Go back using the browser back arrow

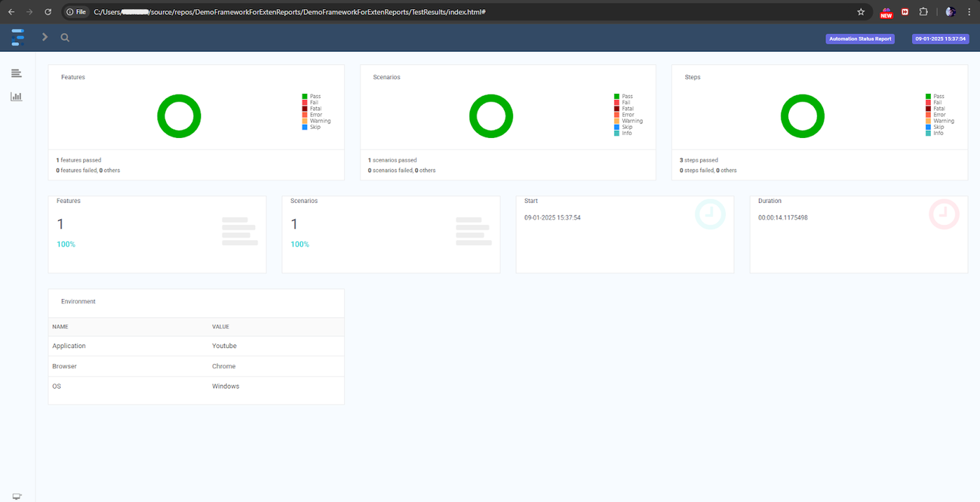11,12
